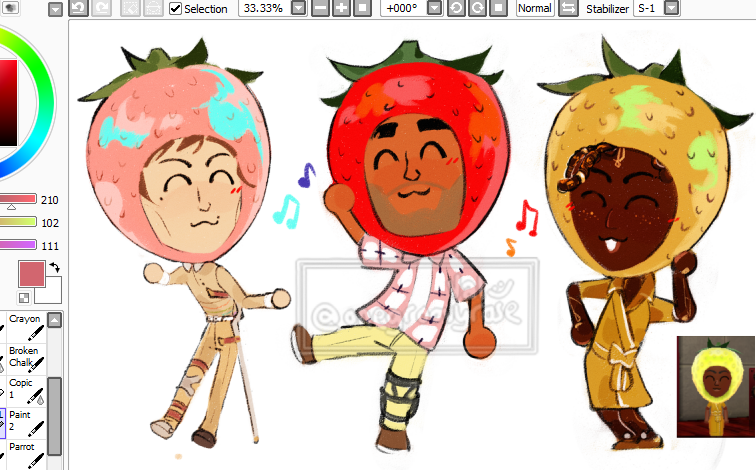Click the +000° rotation angle field
The height and width of the screenshot is (470, 756).
point(404,8)
